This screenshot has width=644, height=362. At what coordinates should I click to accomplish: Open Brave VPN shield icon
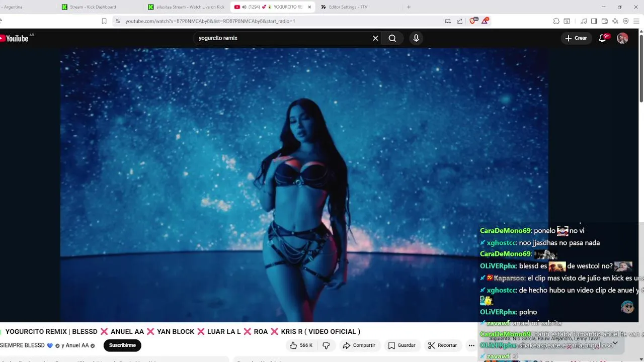(626, 21)
